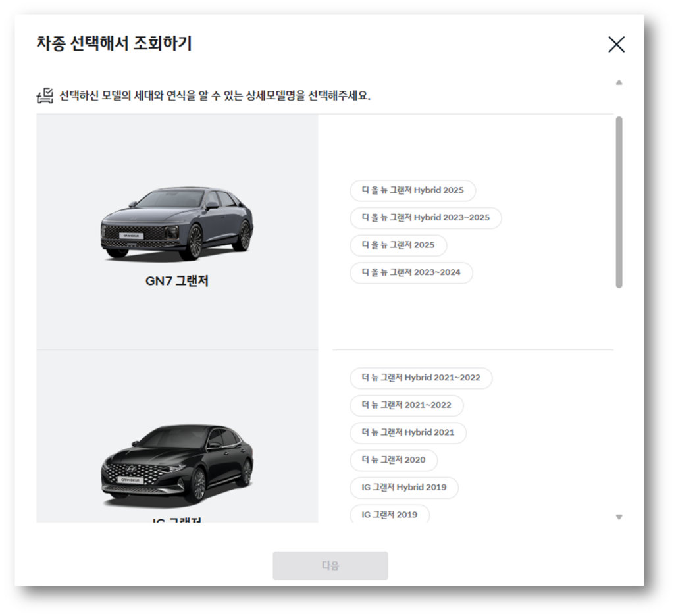The image size is (674, 616).
Task: Select the IG 그랜저 2019 option
Action: pos(389,515)
